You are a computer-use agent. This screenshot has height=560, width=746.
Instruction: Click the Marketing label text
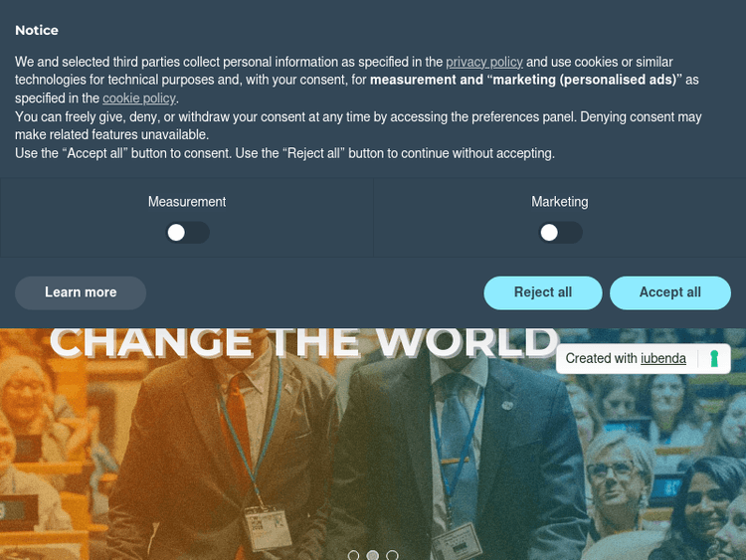tap(559, 202)
